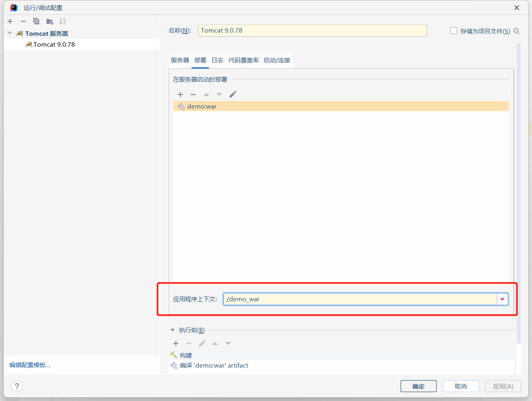Open the help question mark button
The width and height of the screenshot is (532, 401).
click(x=16, y=387)
